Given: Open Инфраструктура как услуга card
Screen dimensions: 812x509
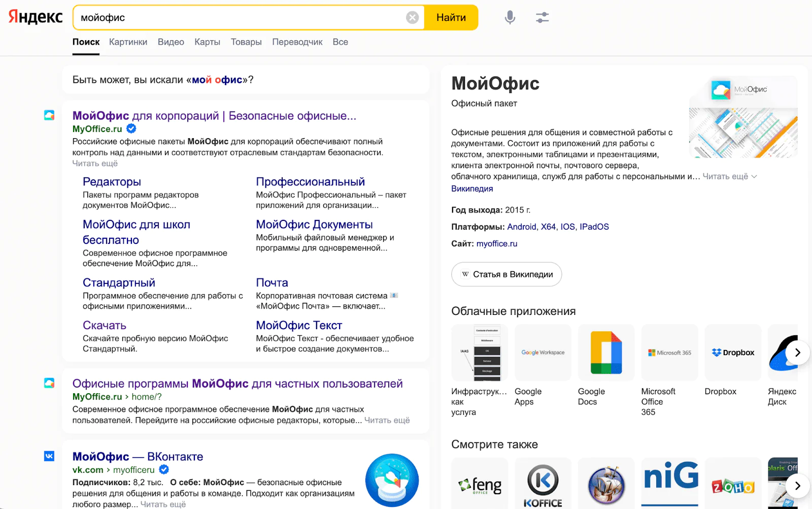Looking at the screenshot, I should click(x=480, y=371).
